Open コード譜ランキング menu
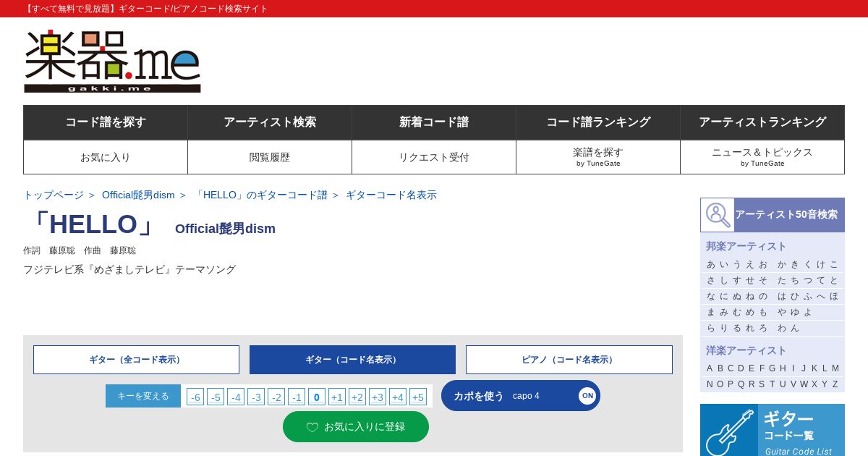The image size is (868, 456). (598, 122)
